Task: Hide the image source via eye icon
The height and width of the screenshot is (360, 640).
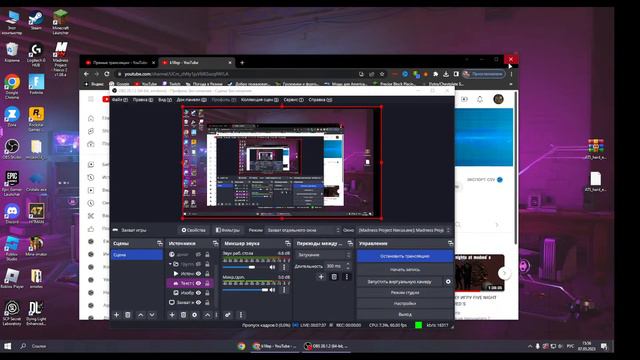Action: [x=198, y=293]
